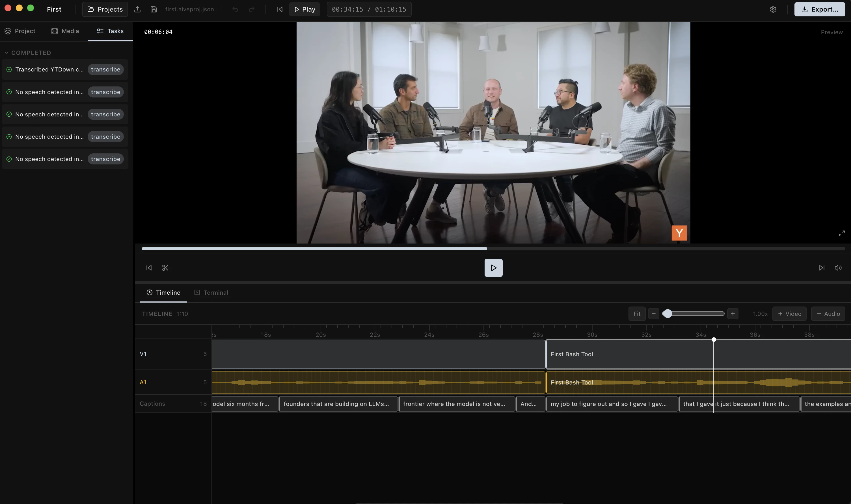Click the zoom out minus button

pyautogui.click(x=653, y=314)
